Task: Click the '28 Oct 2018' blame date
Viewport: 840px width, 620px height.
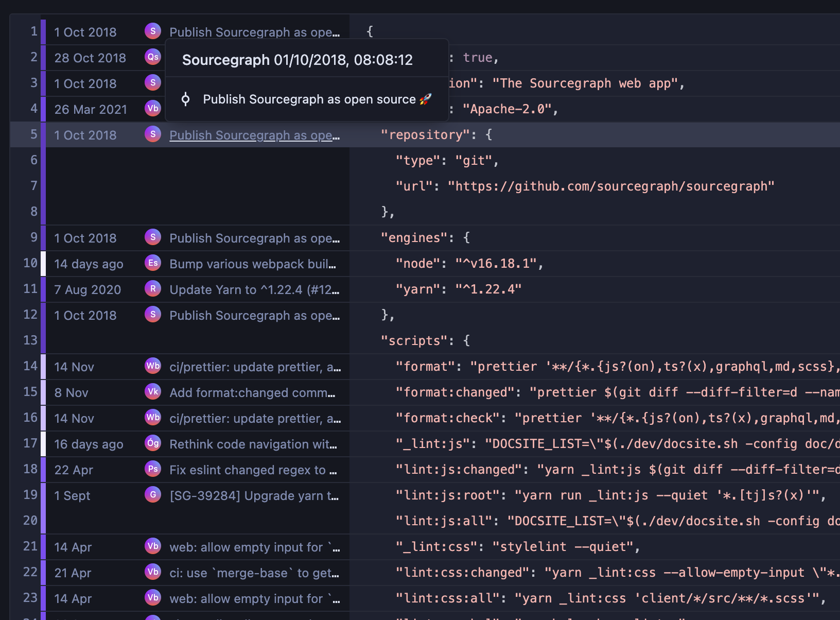Action: (x=90, y=58)
